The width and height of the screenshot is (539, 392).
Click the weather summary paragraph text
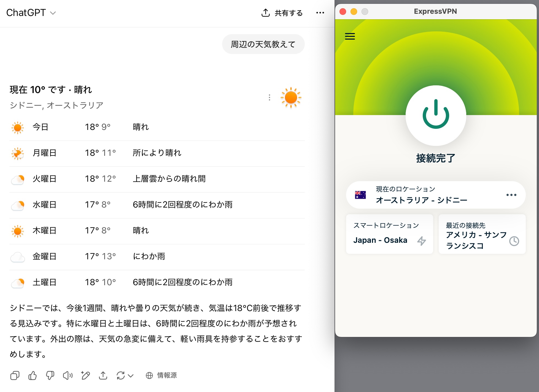pyautogui.click(x=156, y=331)
